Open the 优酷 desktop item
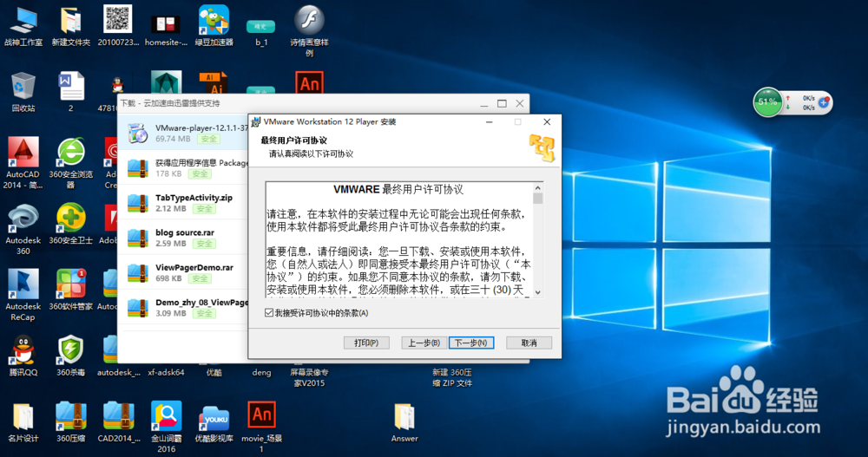 (x=214, y=372)
